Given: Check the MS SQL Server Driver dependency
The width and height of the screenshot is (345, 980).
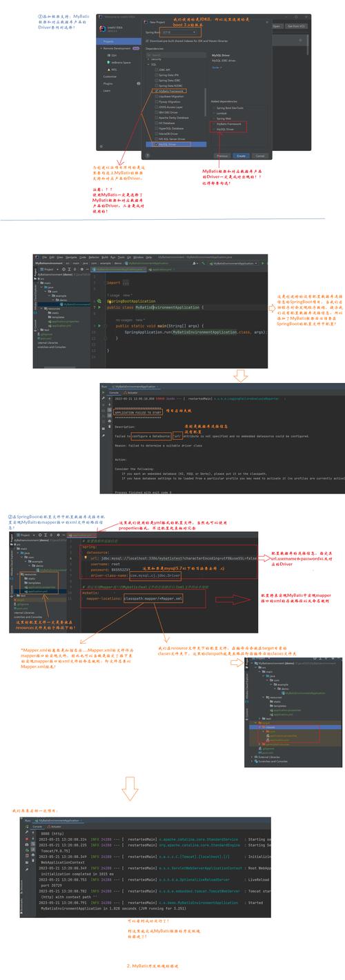Looking at the screenshot, I should [156, 139].
